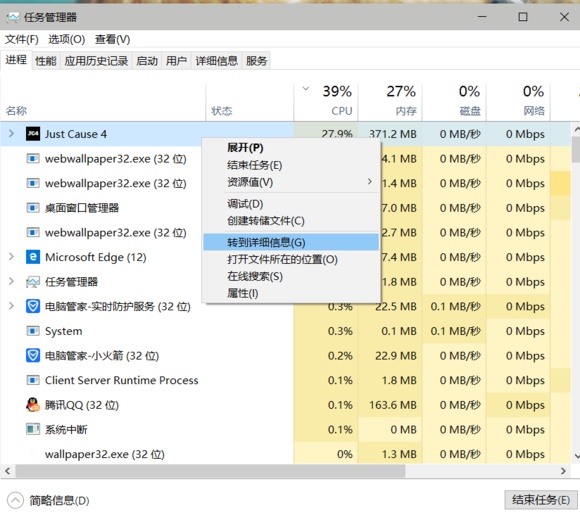The width and height of the screenshot is (580, 515).
Task: Choose 属性(I) in the context menu
Action: [291, 293]
